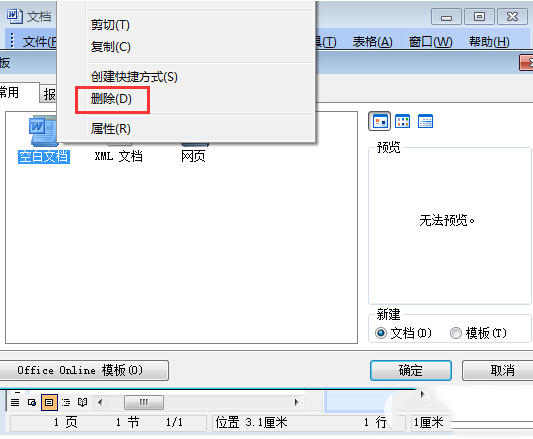Click the horizontal scrollbar thumb

coord(144,403)
